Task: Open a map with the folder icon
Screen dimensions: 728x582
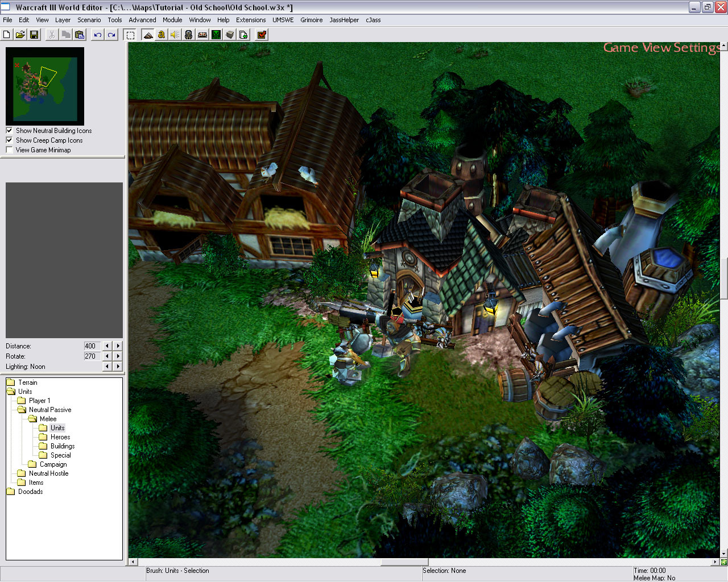Action: coord(20,35)
